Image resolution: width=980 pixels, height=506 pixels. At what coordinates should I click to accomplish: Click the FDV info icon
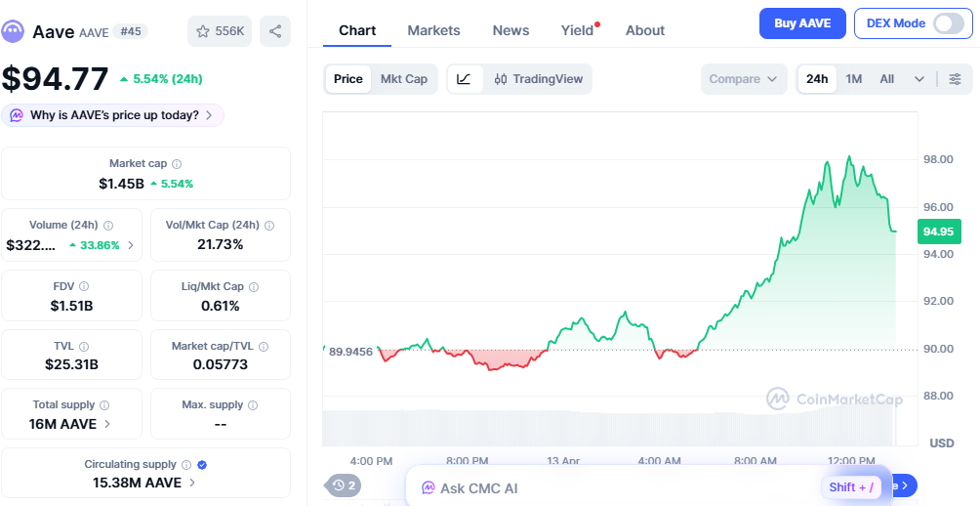tap(84, 286)
